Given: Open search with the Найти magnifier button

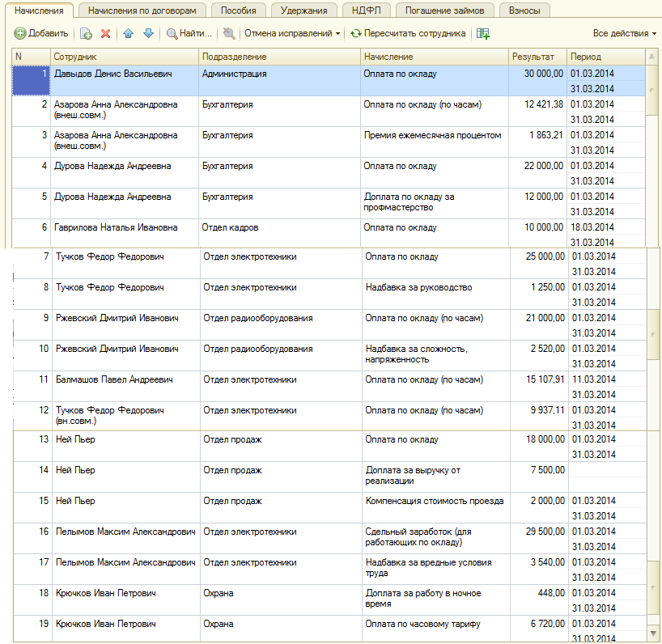Looking at the screenshot, I should click(x=189, y=34).
